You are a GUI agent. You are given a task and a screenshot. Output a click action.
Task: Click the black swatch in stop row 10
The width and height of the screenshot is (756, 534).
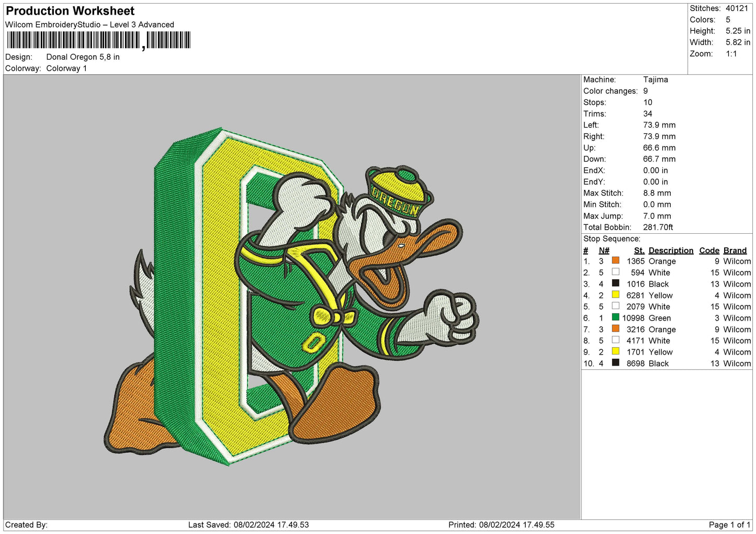click(x=615, y=363)
